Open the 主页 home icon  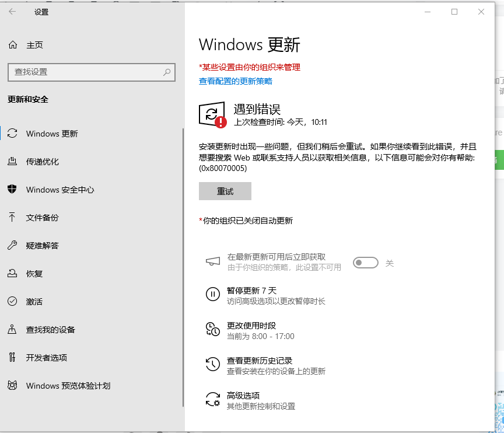[x=13, y=45]
